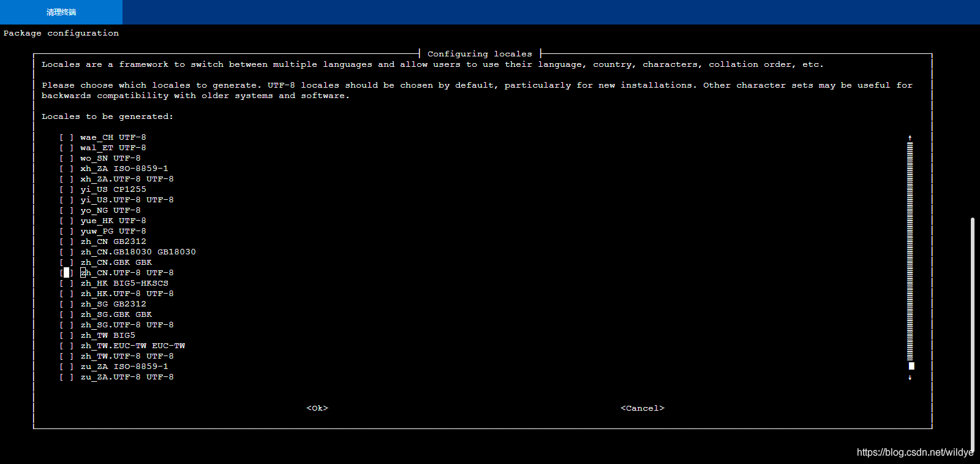The width and height of the screenshot is (980, 464).
Task: Click the zh_TW.UTF-8 UTF-8 locale label
Action: (x=127, y=356)
